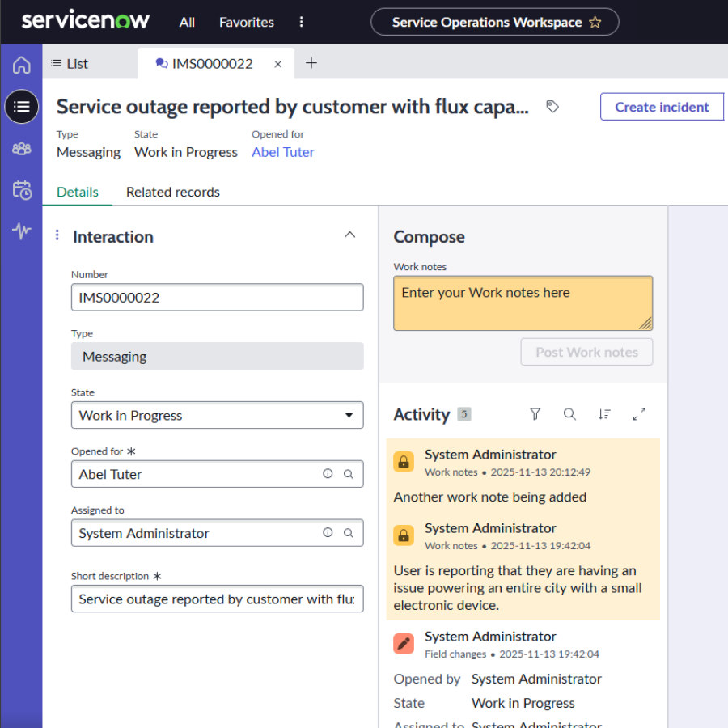Click the 'Work in Progress' header state value
The width and height of the screenshot is (728, 728).
pyautogui.click(x=186, y=152)
